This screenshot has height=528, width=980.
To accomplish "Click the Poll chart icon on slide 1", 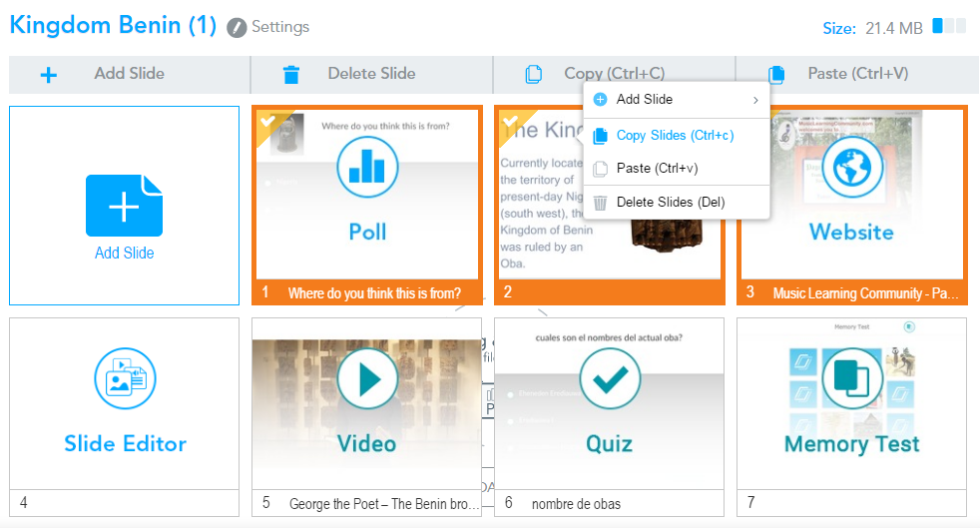I will click(x=367, y=168).
